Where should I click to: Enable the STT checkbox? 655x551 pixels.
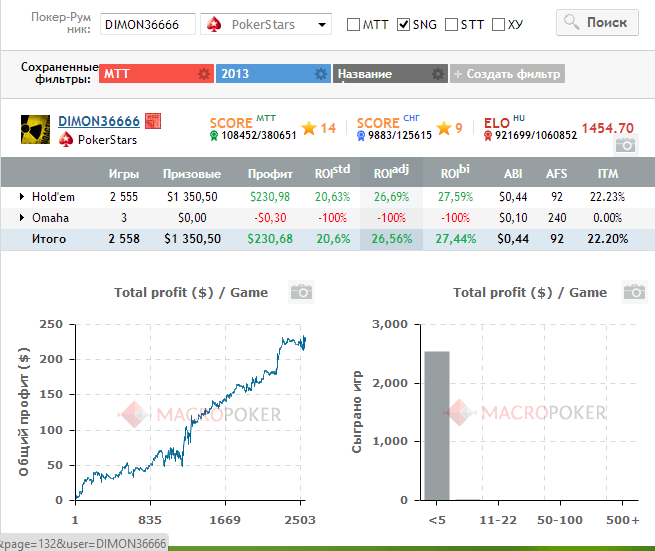tap(452, 25)
